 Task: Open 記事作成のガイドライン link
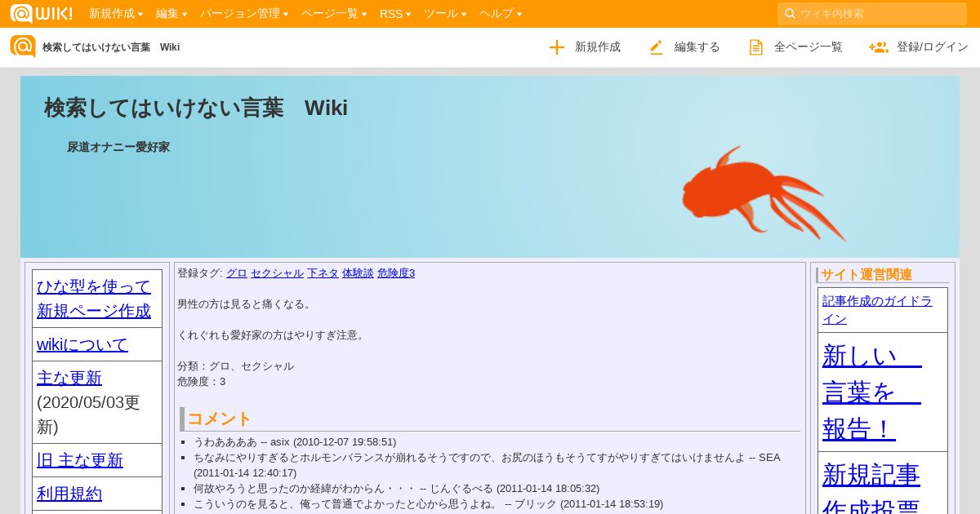point(878,310)
